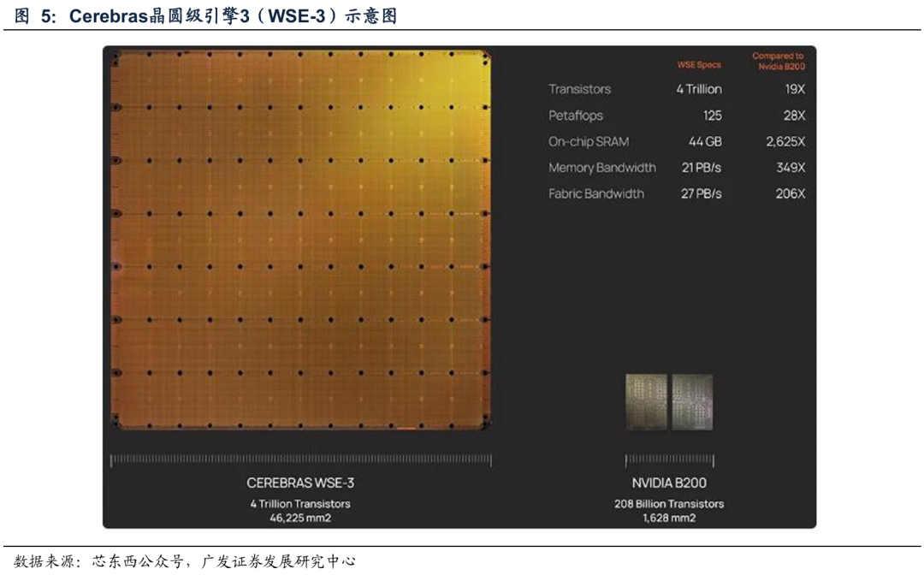Click the large Cerebras WSE-3 wafer image
This screenshot has width=924, height=575.
click(300, 240)
